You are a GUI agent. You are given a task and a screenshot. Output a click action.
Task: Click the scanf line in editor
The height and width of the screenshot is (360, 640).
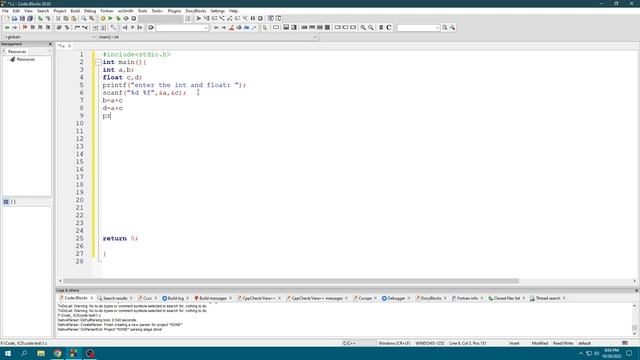[144, 93]
